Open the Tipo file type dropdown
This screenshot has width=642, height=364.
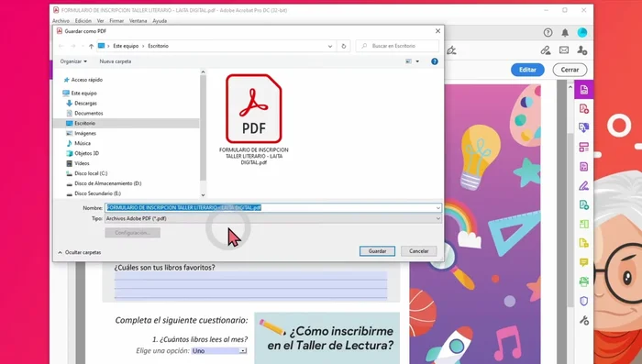pos(273,218)
